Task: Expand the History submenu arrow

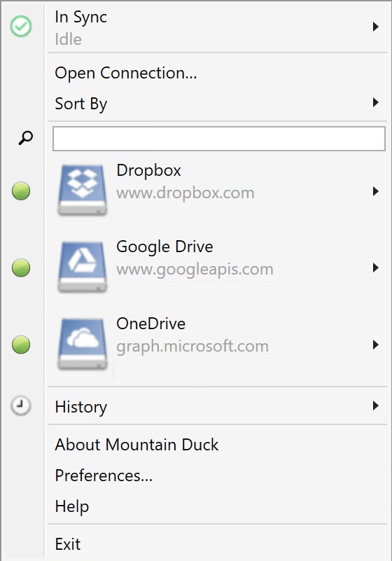Action: 375,406
